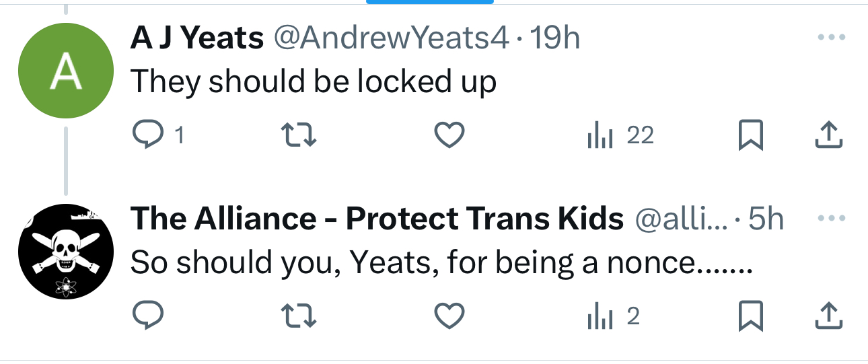Bookmark the A J Yeats tweet

tap(751, 137)
